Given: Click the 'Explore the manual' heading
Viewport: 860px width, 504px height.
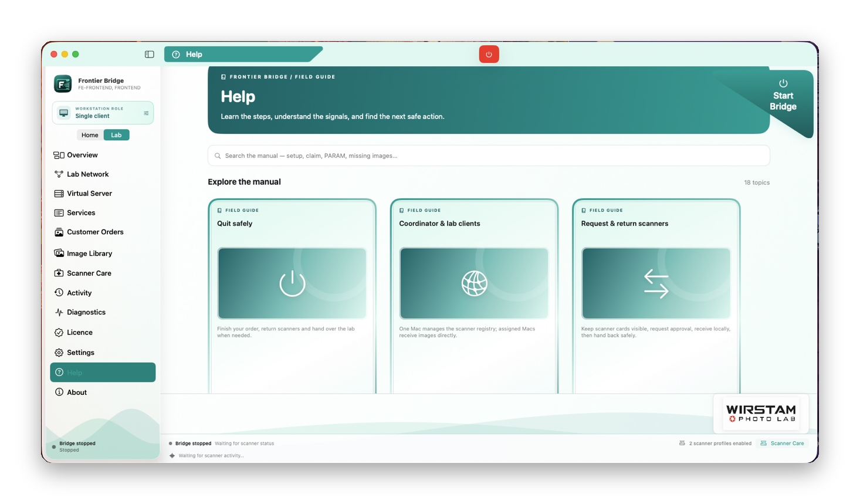Looking at the screenshot, I should 244,182.
